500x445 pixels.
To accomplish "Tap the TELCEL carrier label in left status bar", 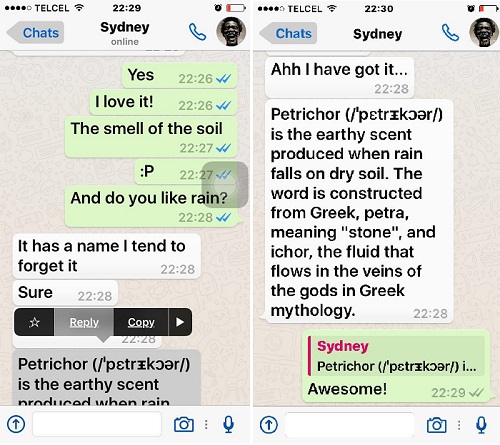I will point(52,8).
